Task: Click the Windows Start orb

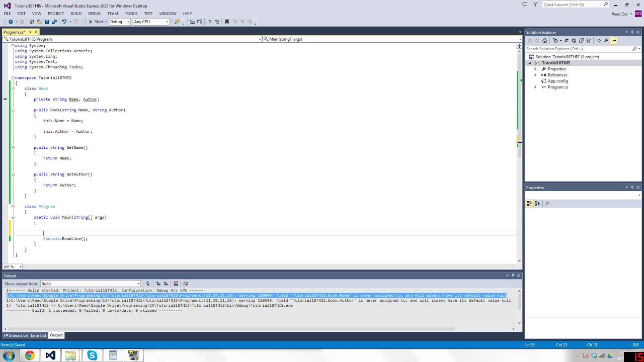Action: point(9,355)
